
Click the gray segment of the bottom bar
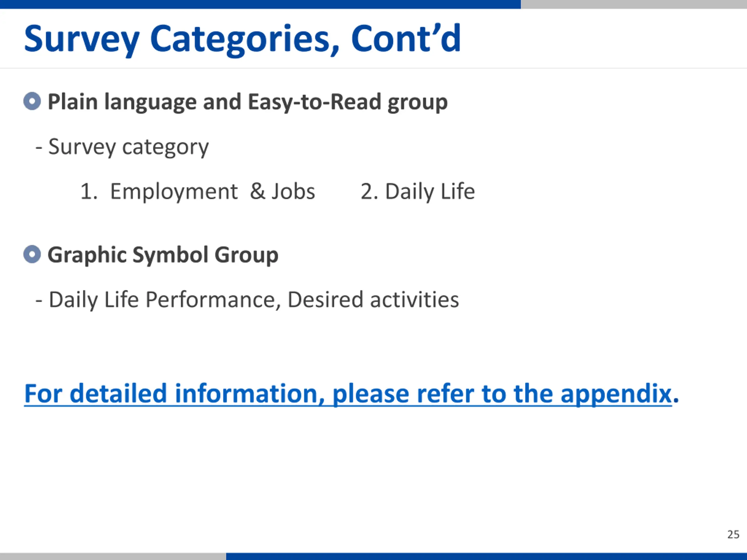click(113, 556)
